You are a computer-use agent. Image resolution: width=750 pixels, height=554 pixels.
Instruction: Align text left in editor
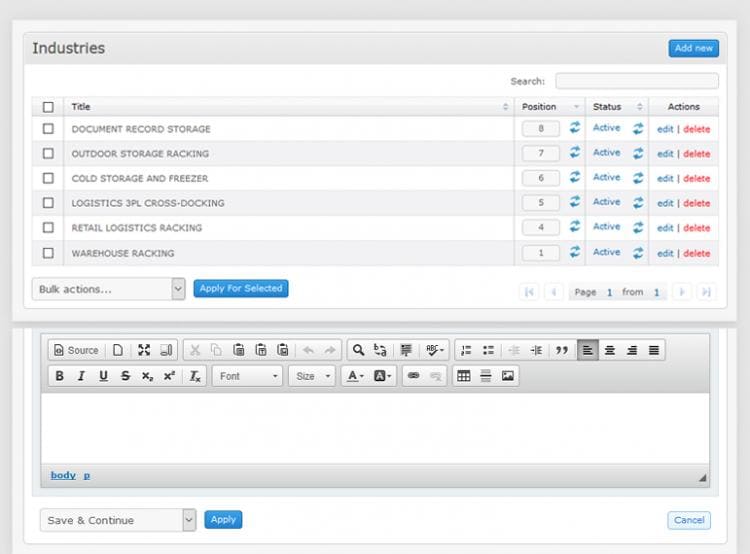588,350
